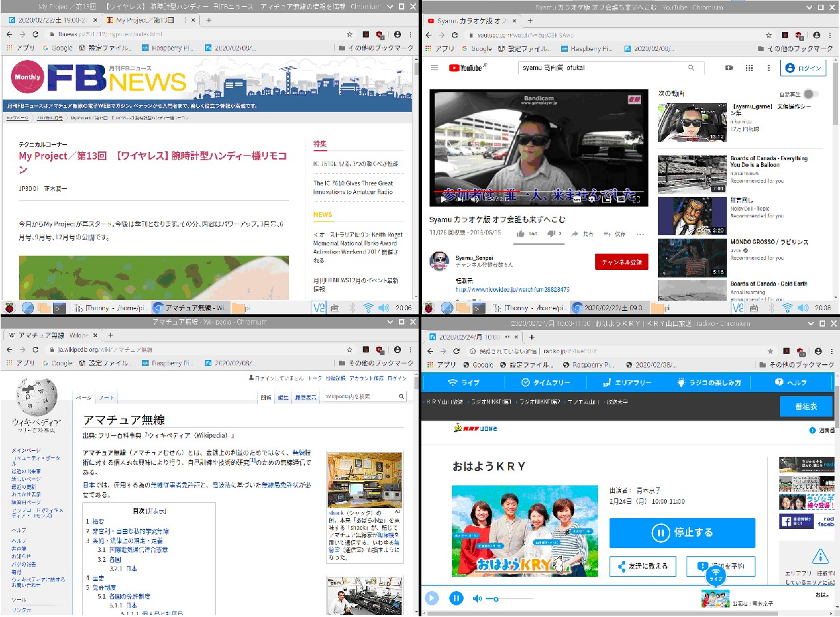
Task: Click the YouTube logo
Action: pos(468,68)
